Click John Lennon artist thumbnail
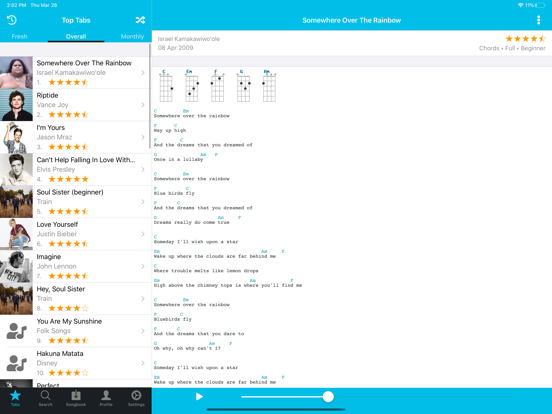 16,266
